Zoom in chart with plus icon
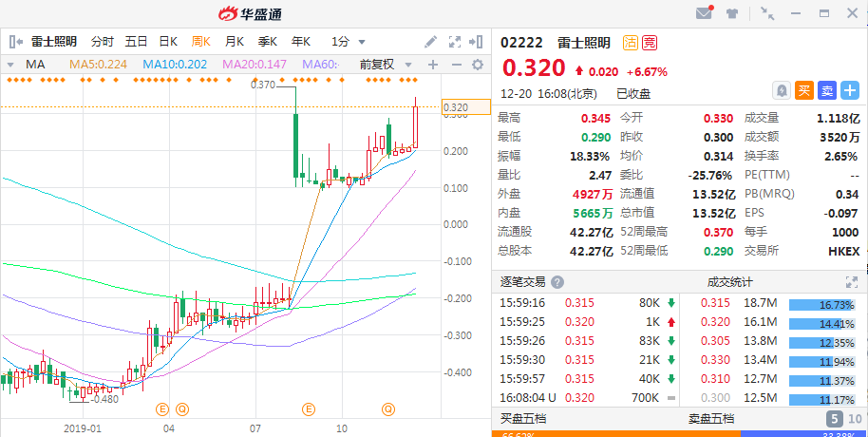Screen dimensions: 868x437 tap(433, 65)
